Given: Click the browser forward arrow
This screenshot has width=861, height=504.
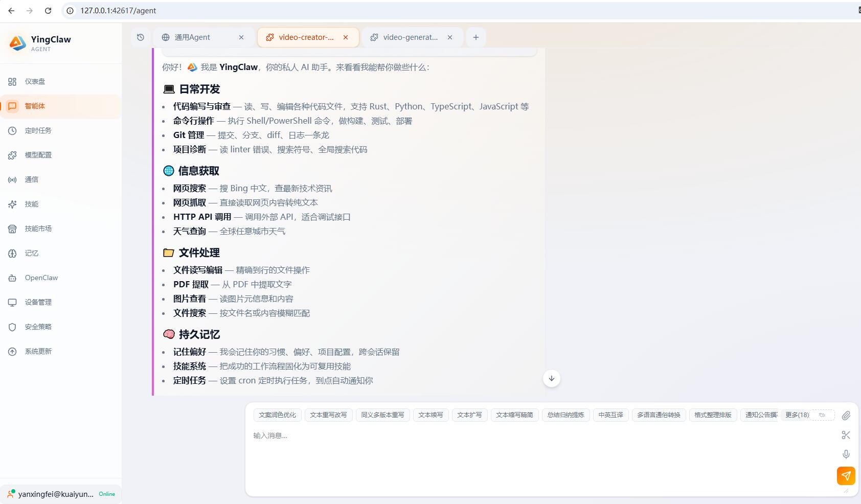Looking at the screenshot, I should click(30, 10).
